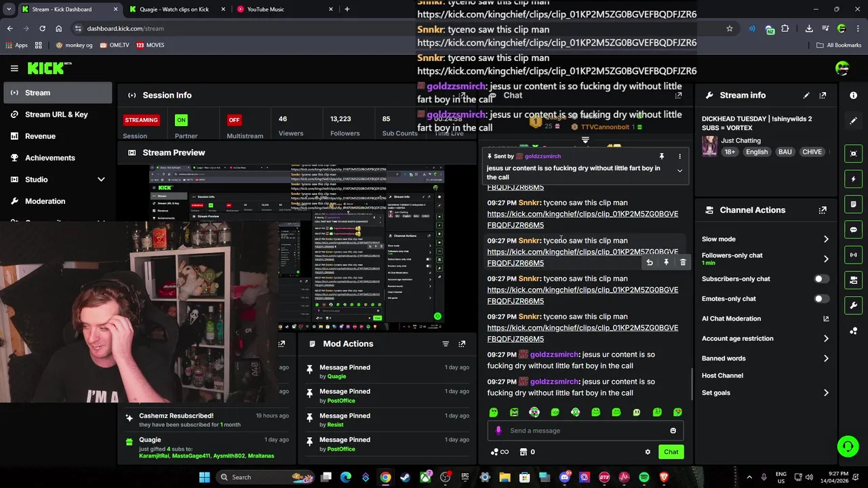
Task: Open the emoji picker in message box
Action: [x=673, y=430]
